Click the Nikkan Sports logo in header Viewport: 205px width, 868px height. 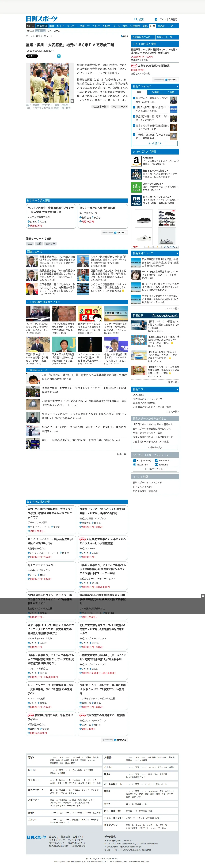tap(42, 19)
